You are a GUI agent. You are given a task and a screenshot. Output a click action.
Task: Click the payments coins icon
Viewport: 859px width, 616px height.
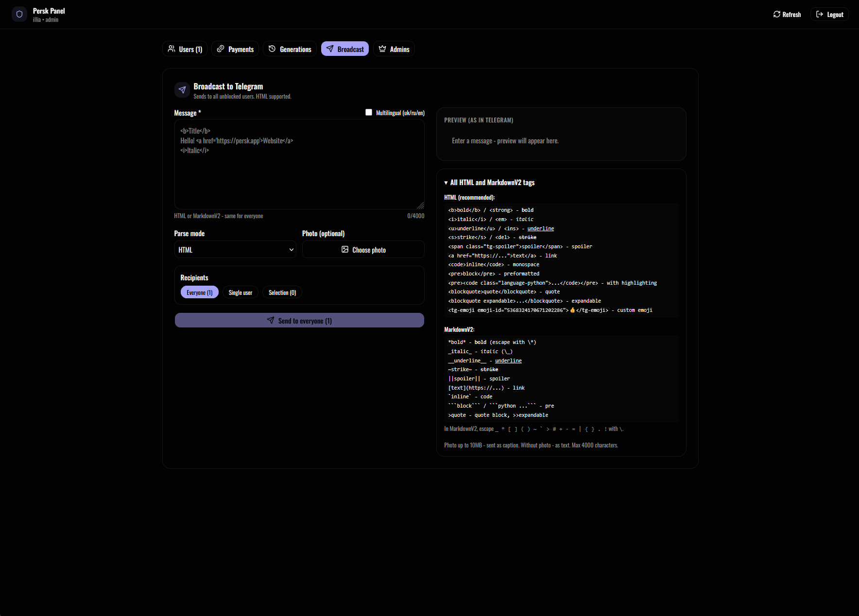(221, 49)
